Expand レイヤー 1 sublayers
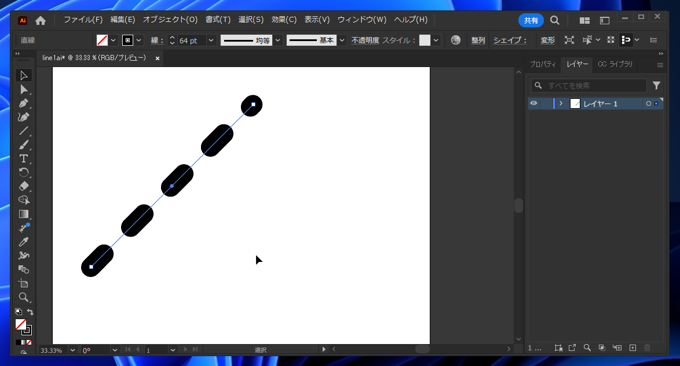This screenshot has height=366, width=680. point(561,103)
